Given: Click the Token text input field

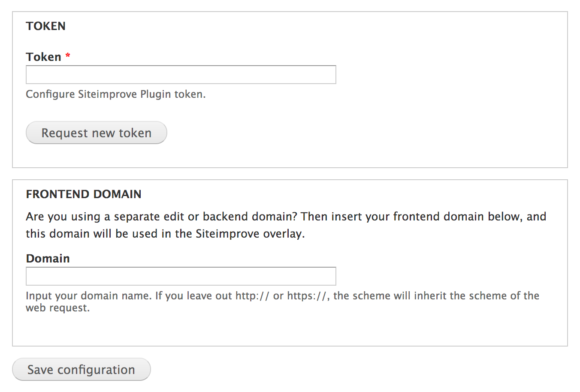Looking at the screenshot, I should tap(181, 75).
